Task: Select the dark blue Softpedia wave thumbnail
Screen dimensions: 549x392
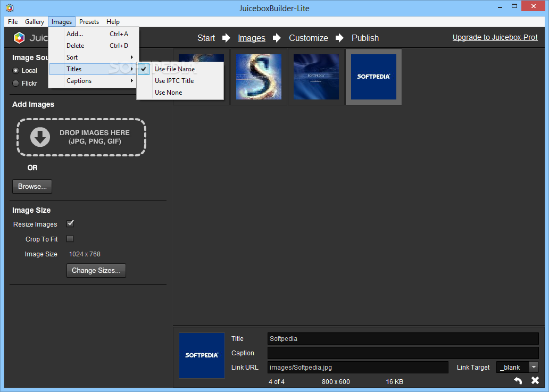Action: pos(316,77)
